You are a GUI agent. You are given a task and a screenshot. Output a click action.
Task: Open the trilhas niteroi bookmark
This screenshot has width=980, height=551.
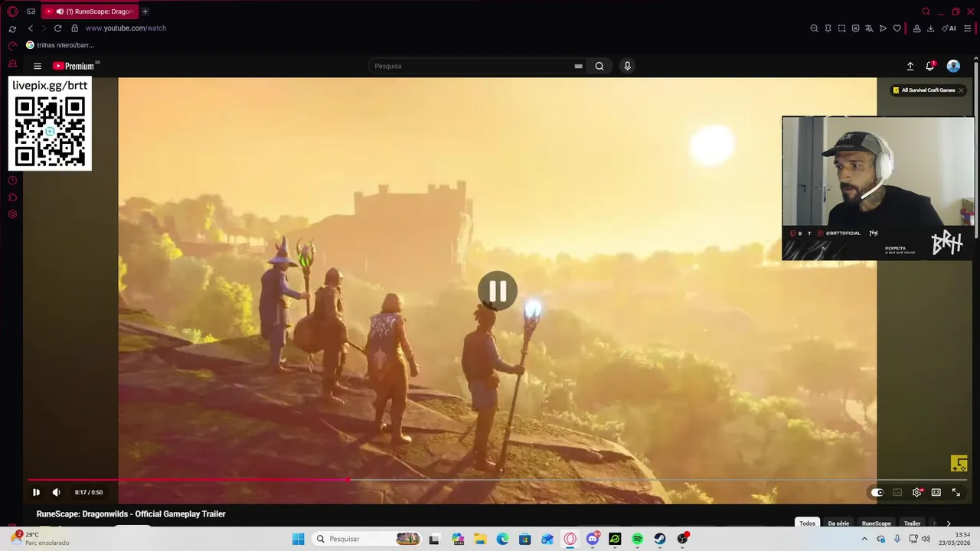[x=60, y=45]
